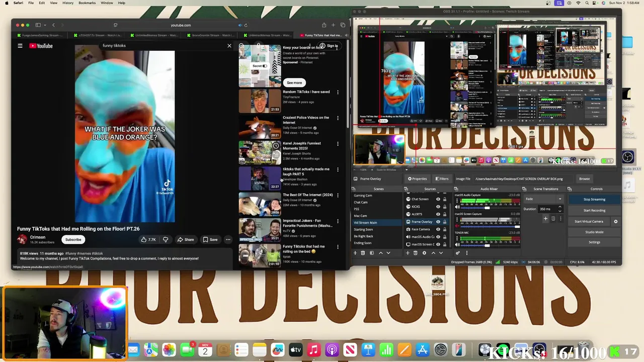
Task: Open the Fade transition dropdown
Action: pos(544,199)
